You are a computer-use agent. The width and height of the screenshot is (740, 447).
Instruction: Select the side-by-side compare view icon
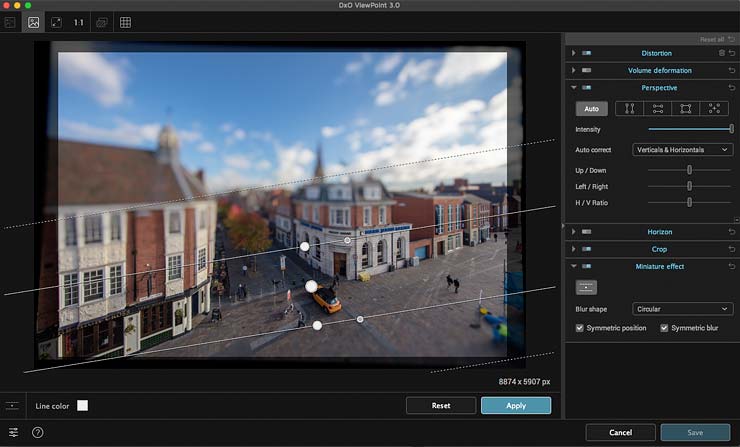[x=10, y=22]
